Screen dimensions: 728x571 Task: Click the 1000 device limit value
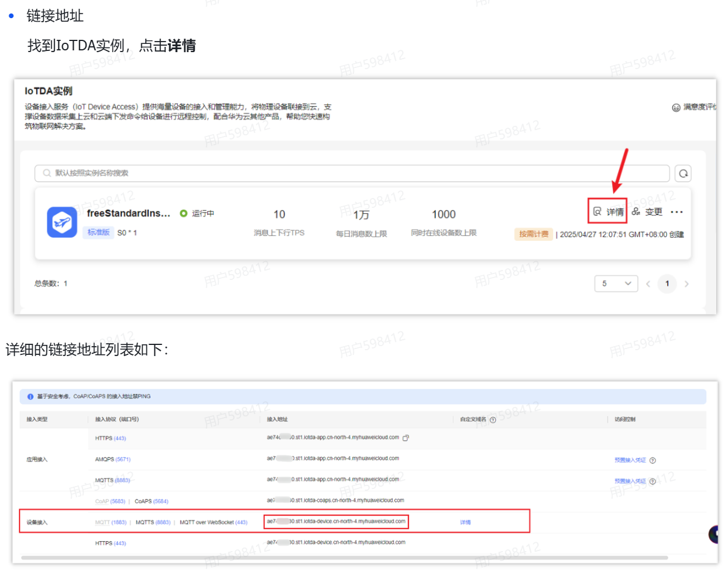444,214
